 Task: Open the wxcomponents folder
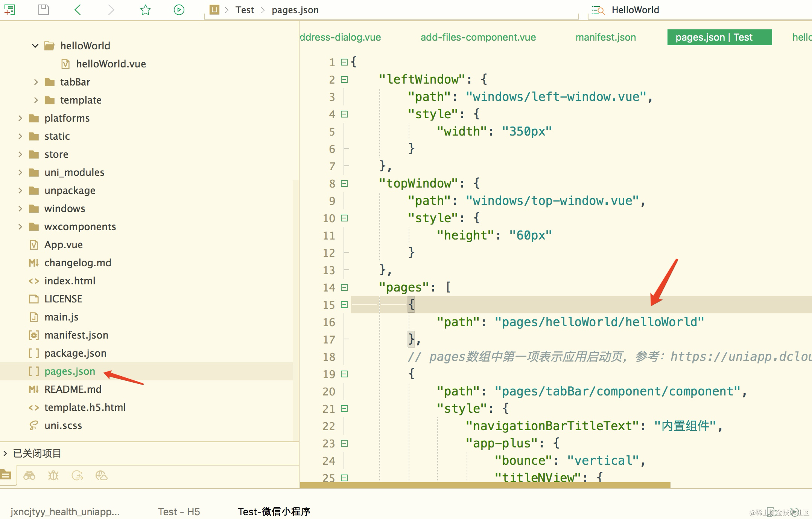click(80, 227)
